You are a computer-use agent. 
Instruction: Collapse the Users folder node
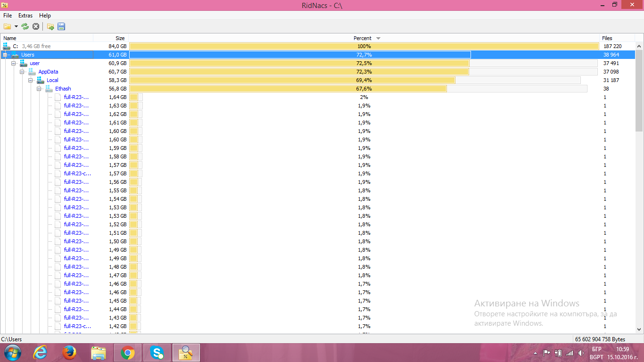(6, 55)
